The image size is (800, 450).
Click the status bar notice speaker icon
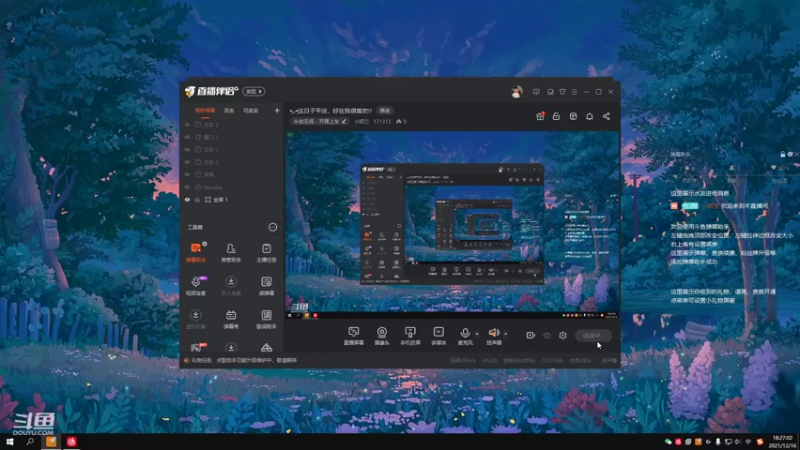tap(186, 360)
